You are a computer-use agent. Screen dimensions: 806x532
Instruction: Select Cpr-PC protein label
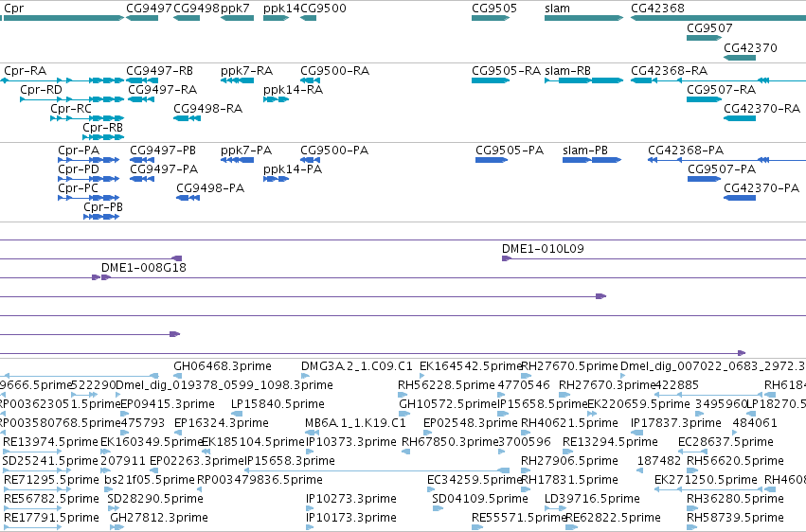[78, 188]
